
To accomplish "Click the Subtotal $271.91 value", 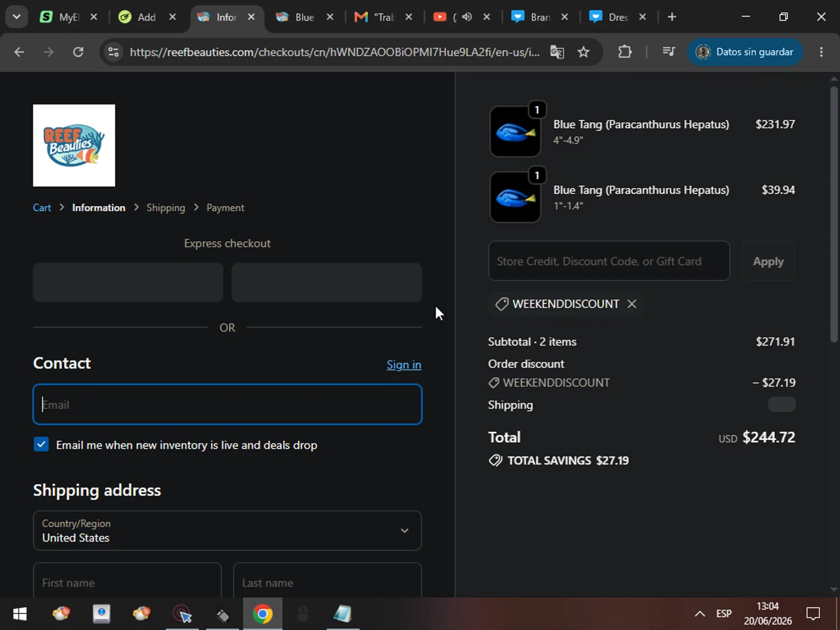I will pos(775,342).
